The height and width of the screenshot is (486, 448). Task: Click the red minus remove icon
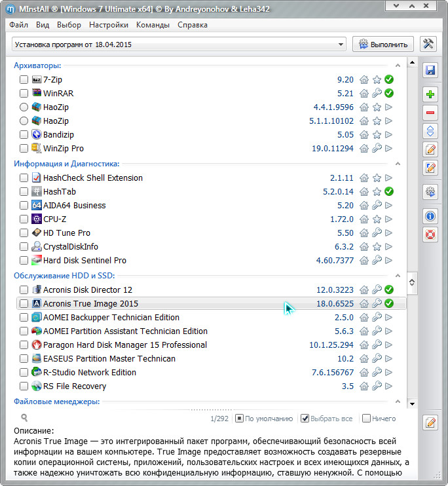pos(430,113)
